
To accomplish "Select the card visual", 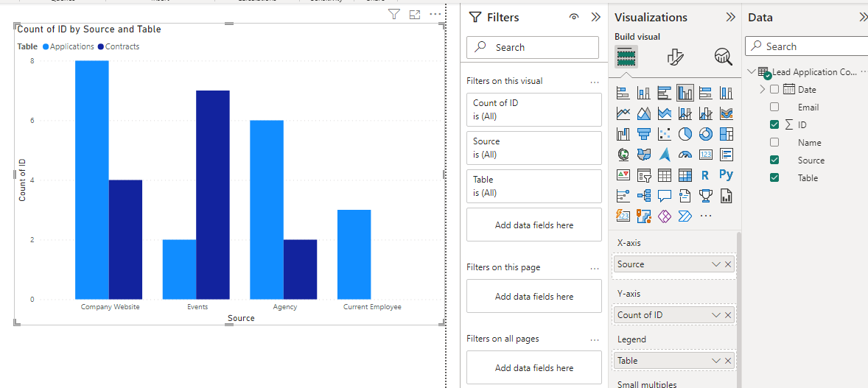I will pos(705,155).
